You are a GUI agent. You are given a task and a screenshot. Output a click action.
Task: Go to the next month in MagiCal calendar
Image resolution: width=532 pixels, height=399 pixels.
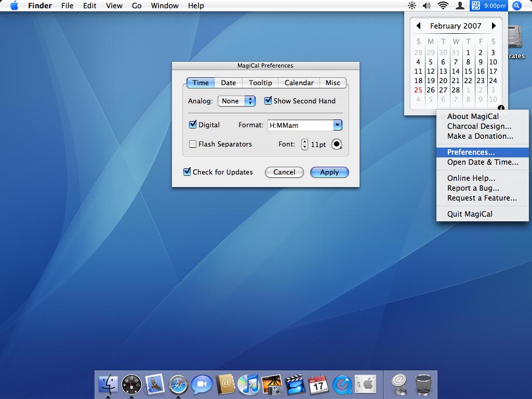coord(494,26)
